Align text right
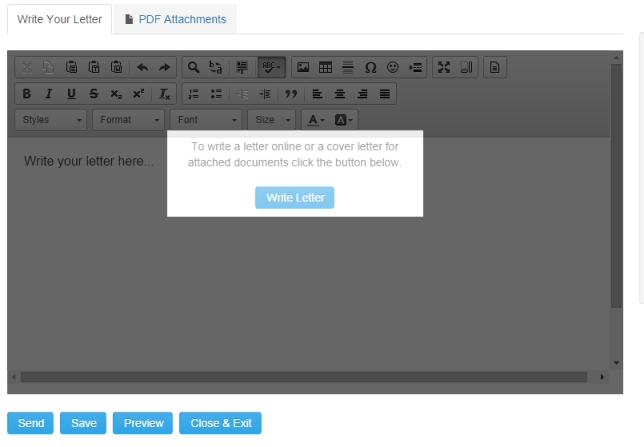The width and height of the screenshot is (644, 447). tap(362, 94)
